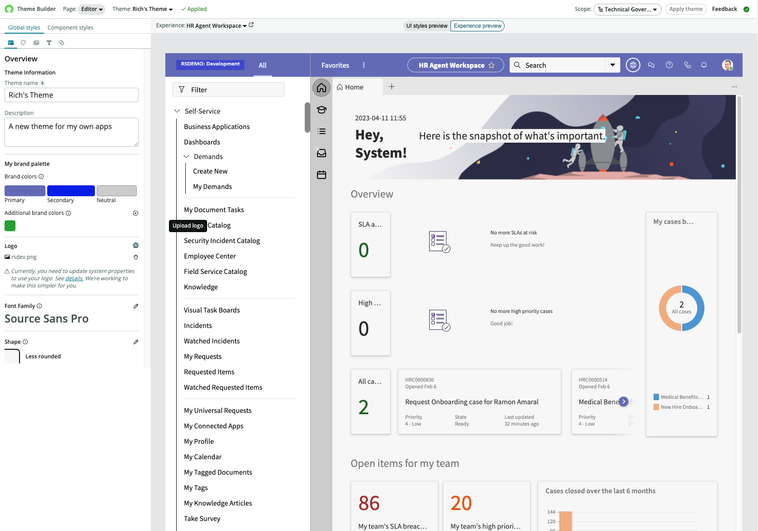The width and height of the screenshot is (758, 531).
Task: Pick the Neutral brand color swatch
Action: point(117,191)
